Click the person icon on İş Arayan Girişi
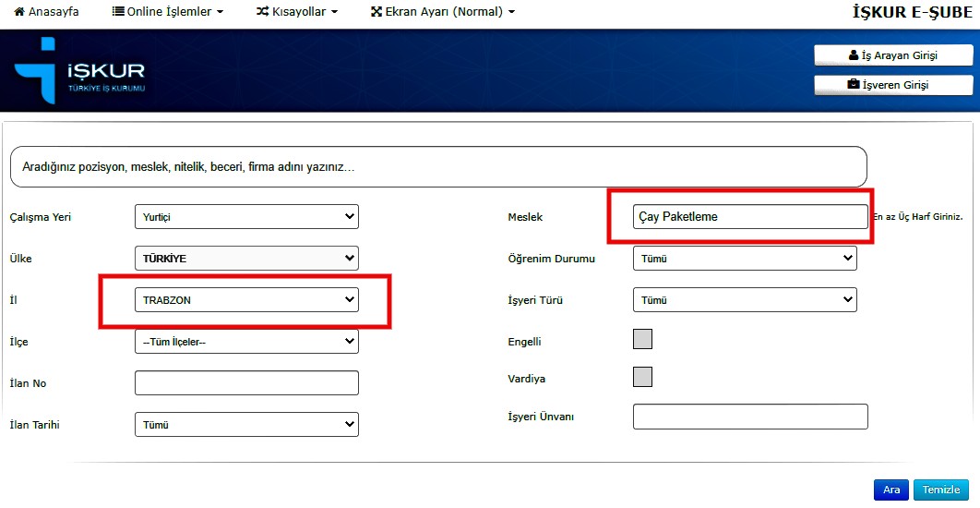 tap(854, 55)
